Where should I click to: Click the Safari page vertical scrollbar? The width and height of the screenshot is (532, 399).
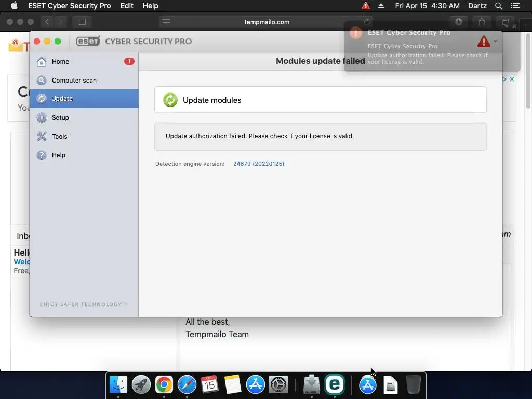click(528, 71)
